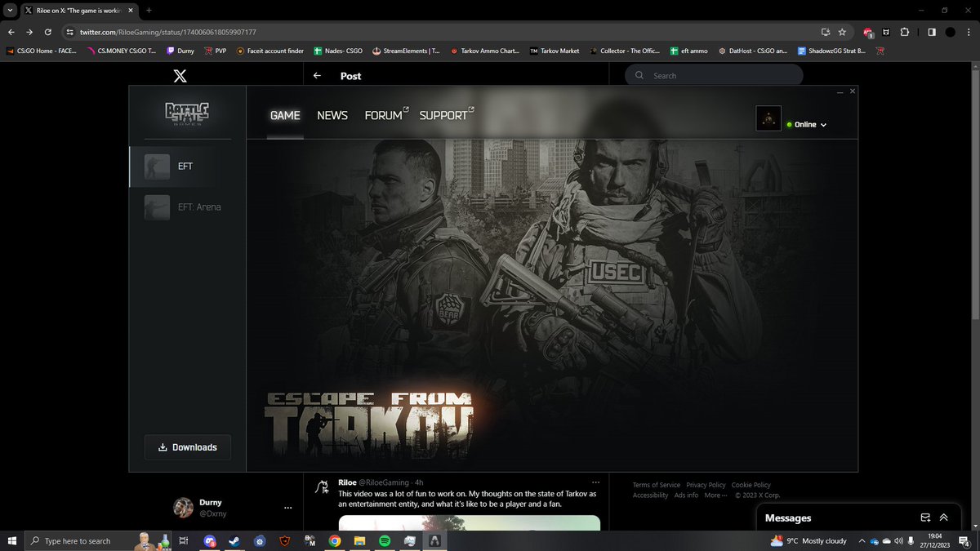
Task: Expand the More footer options
Action: pyautogui.click(x=715, y=495)
